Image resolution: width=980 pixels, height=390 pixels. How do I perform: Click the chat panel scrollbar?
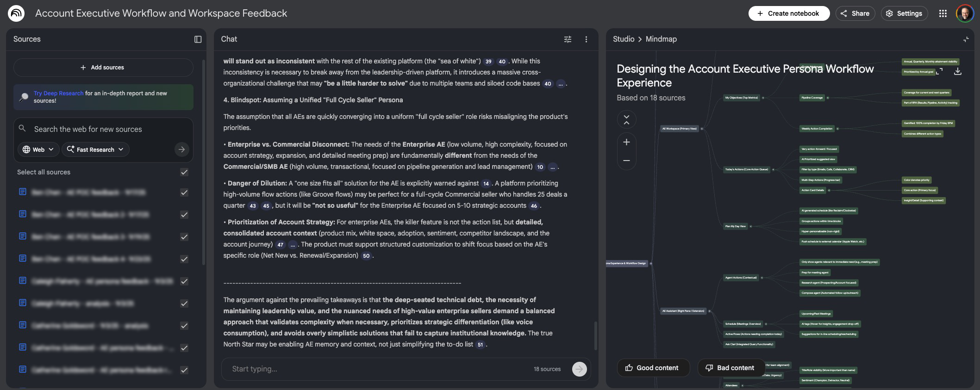click(595, 335)
